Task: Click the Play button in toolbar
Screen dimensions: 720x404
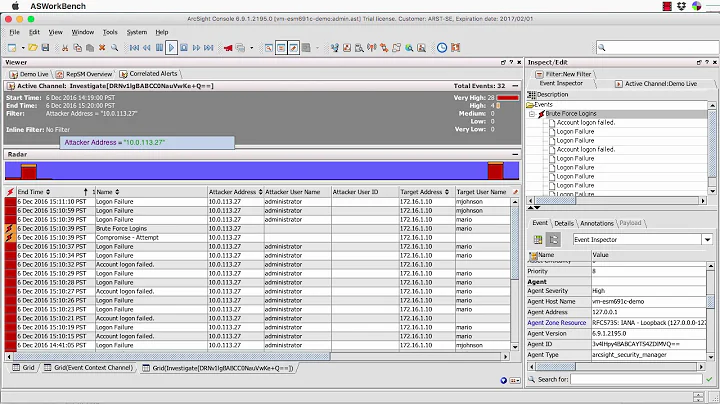Action: point(171,48)
